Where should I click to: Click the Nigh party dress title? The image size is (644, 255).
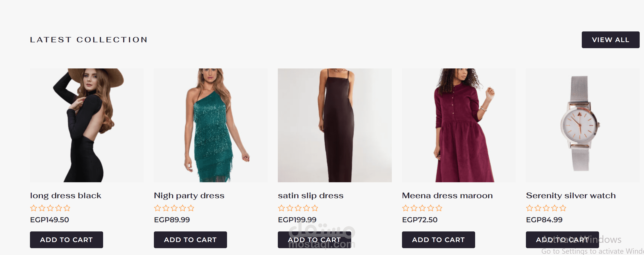point(189,196)
